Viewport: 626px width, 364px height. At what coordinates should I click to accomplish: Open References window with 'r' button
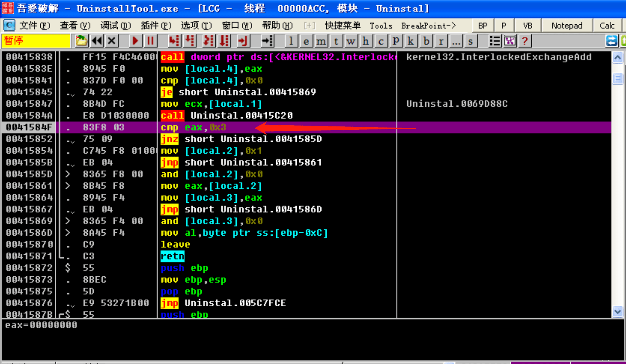pos(441,41)
